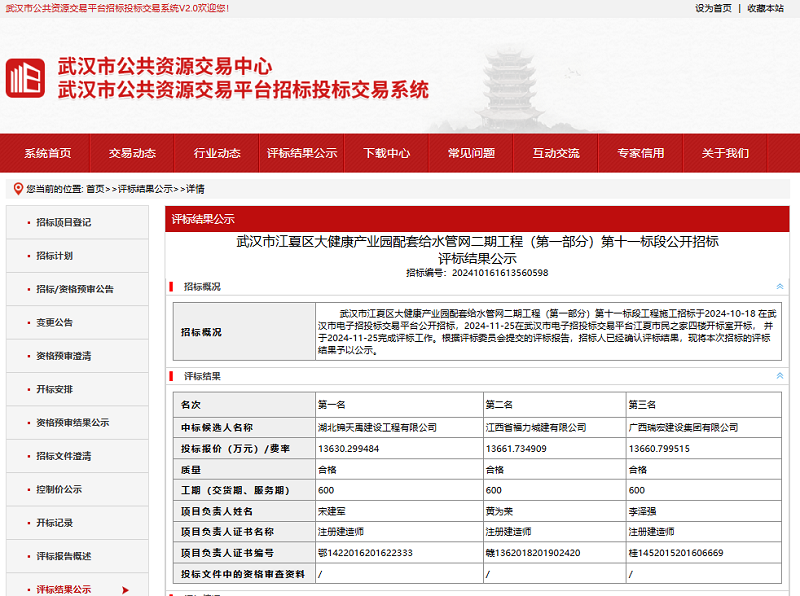Go to 交易动态 in the nav bar
The width and height of the screenshot is (800, 596).
coord(132,153)
